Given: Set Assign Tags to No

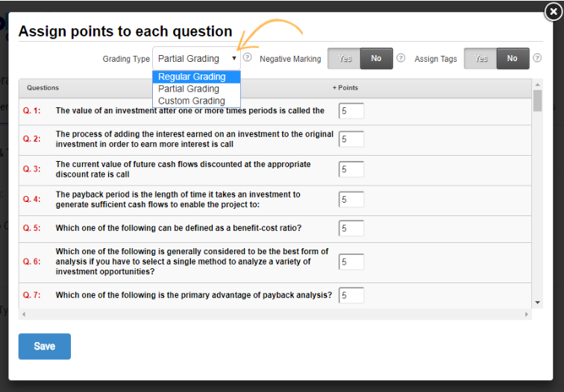Looking at the screenshot, I should (513, 59).
